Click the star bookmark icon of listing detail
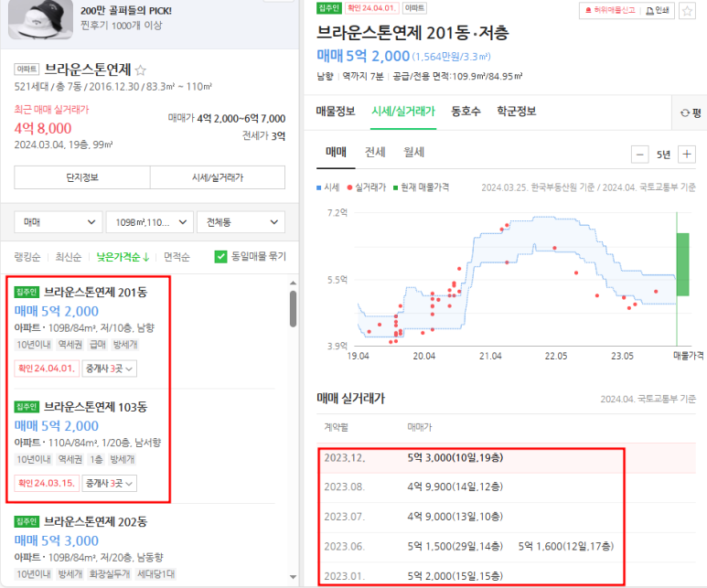Viewport: 707px width, 588px height. coord(687,11)
